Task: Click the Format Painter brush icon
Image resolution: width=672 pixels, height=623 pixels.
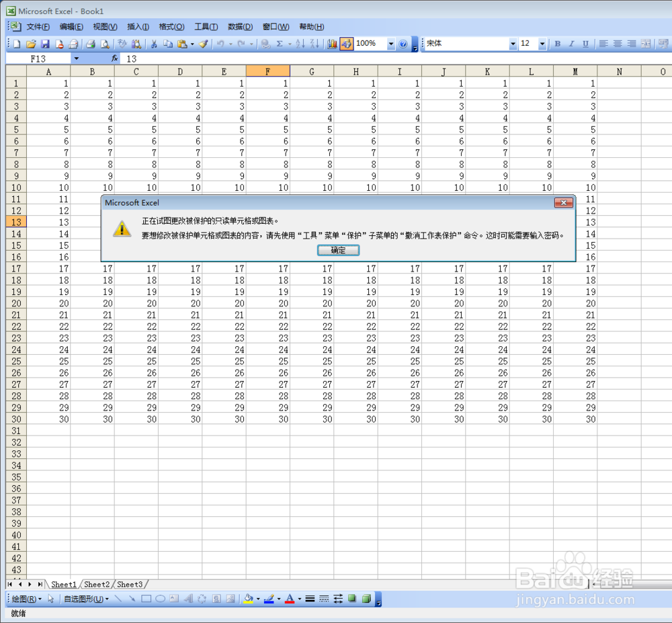Action: pos(204,44)
